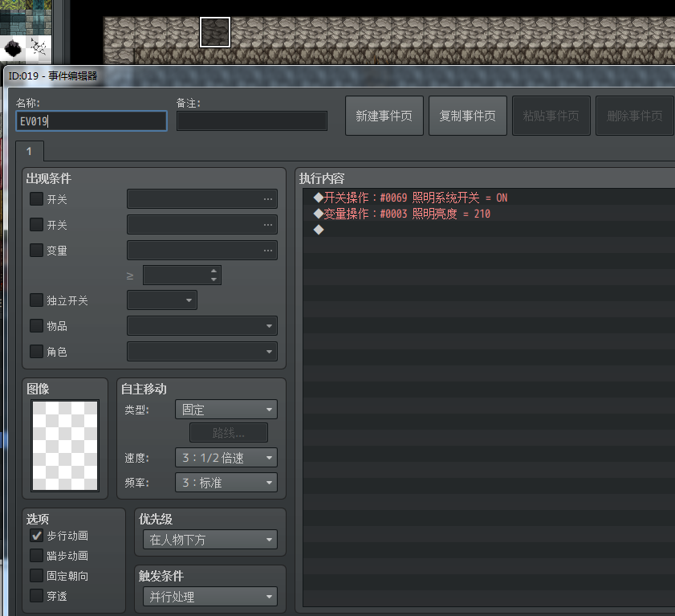The height and width of the screenshot is (616, 675).
Task: Click the selected stone tile in the tileset
Action: pyautogui.click(x=215, y=32)
